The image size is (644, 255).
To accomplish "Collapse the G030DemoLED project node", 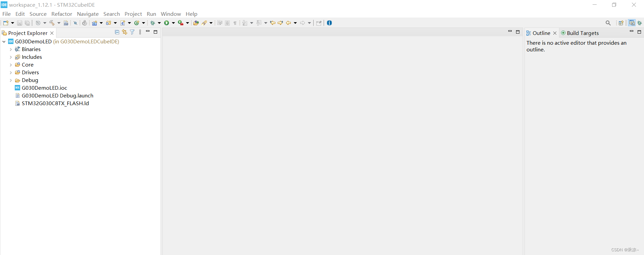I will tap(4, 42).
